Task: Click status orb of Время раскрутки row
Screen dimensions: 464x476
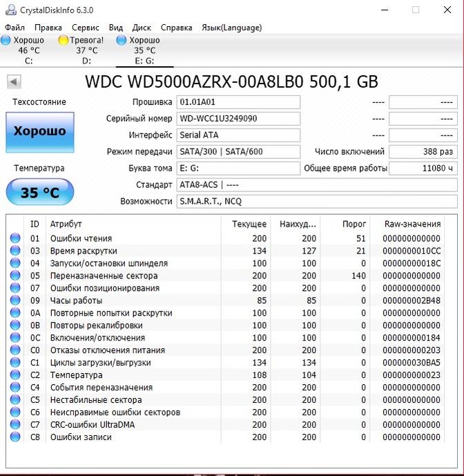Action: [x=15, y=251]
